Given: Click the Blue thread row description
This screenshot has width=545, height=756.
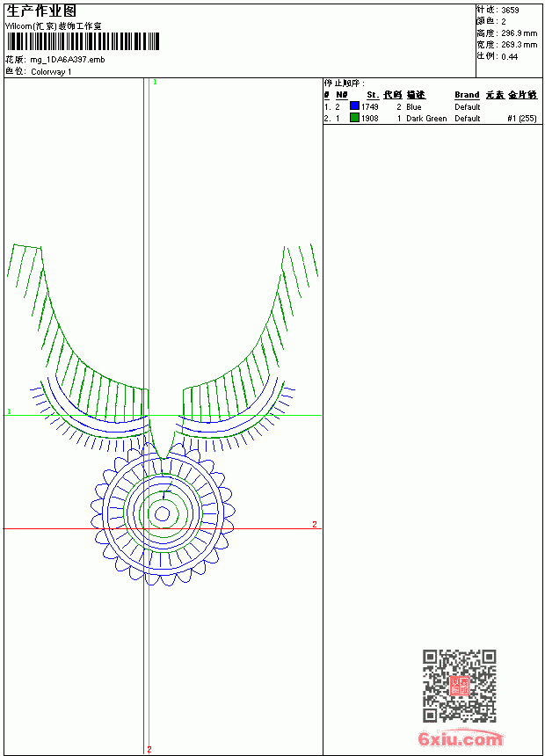Looking at the screenshot, I should pos(414,107).
